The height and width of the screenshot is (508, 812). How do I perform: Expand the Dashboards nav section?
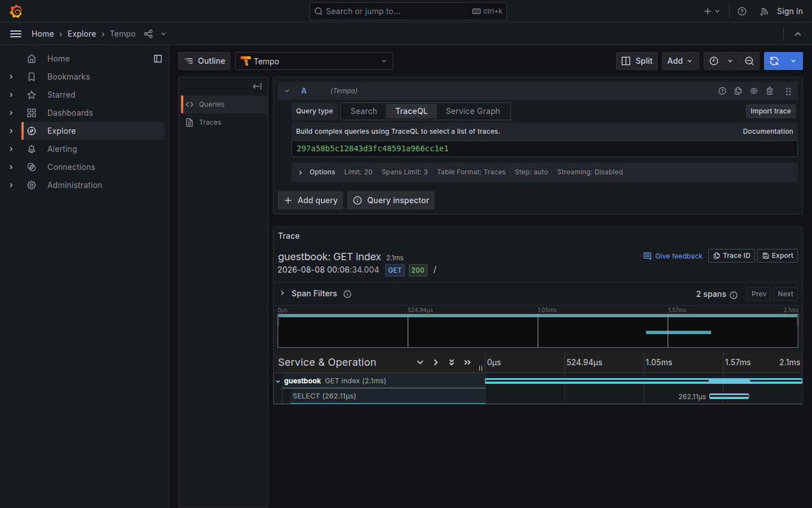click(11, 113)
